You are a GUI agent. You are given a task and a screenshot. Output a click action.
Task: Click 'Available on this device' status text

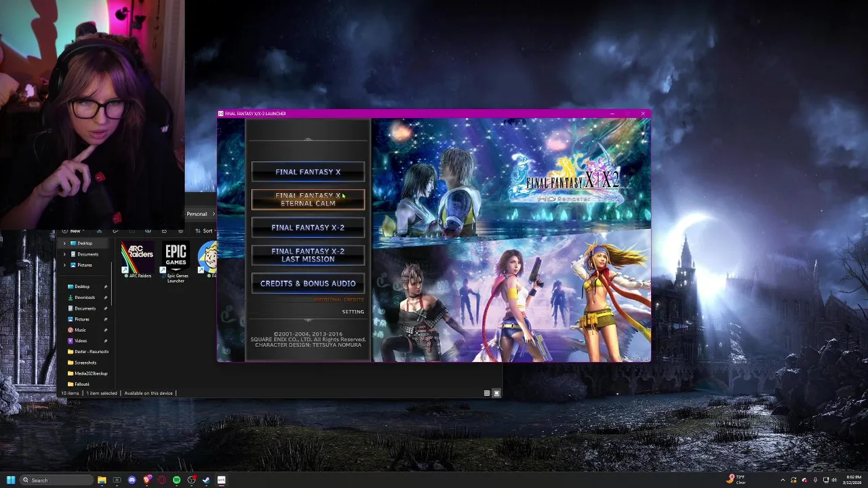[149, 393]
